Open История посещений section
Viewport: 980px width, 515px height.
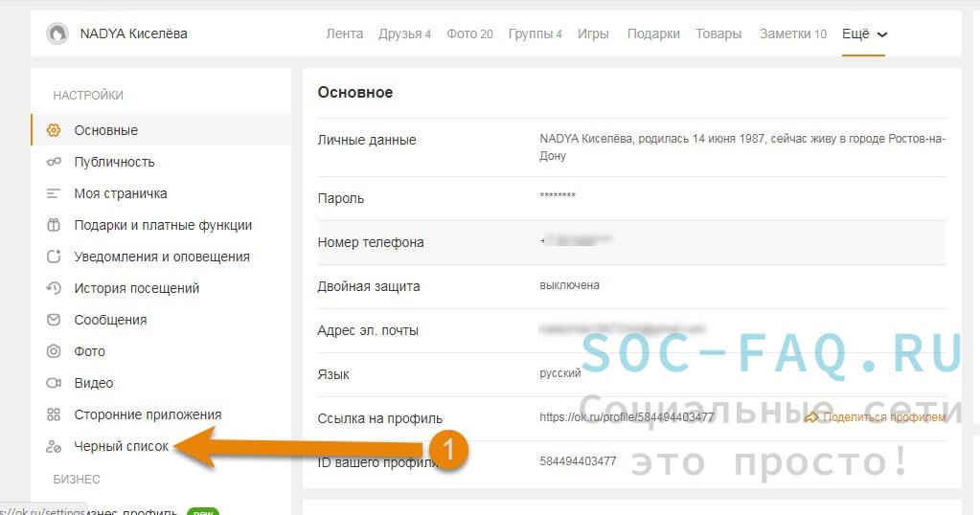pos(161,288)
